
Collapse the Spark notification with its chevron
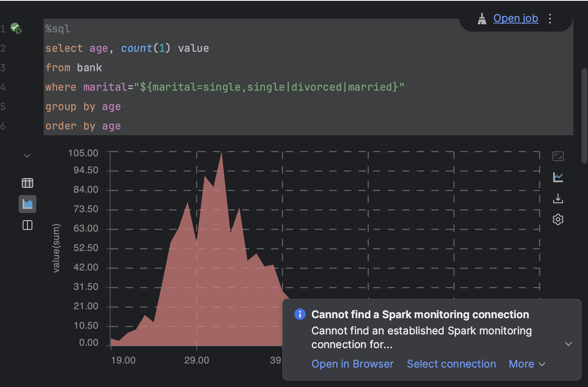pyautogui.click(x=569, y=344)
